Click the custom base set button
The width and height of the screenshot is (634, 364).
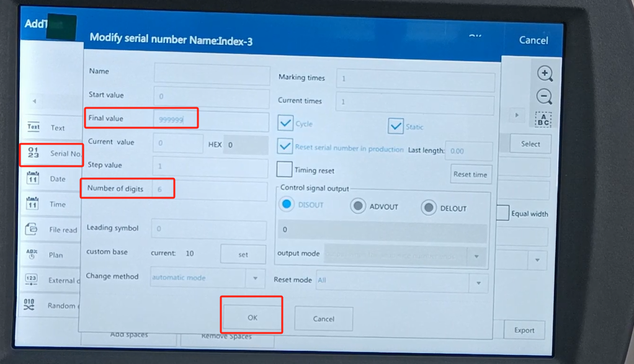click(x=243, y=254)
